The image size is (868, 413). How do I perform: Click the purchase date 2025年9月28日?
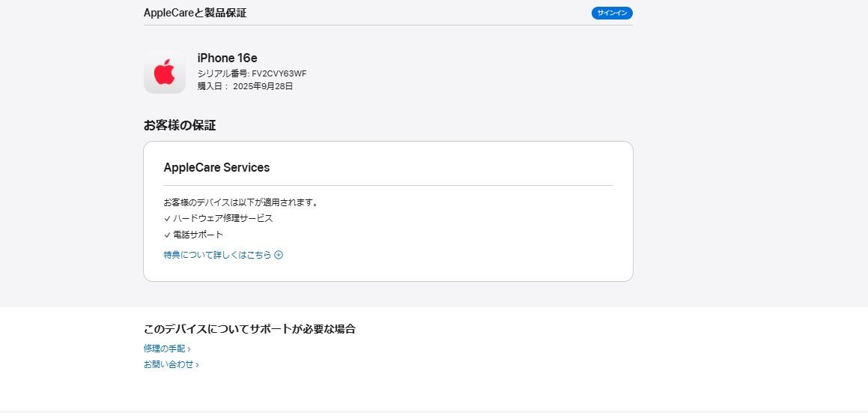tap(263, 86)
